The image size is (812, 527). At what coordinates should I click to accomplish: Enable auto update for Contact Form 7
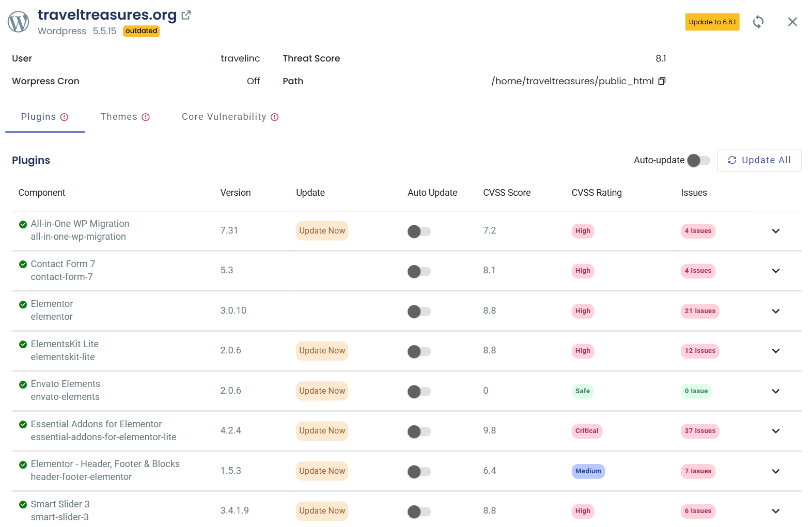coord(419,271)
